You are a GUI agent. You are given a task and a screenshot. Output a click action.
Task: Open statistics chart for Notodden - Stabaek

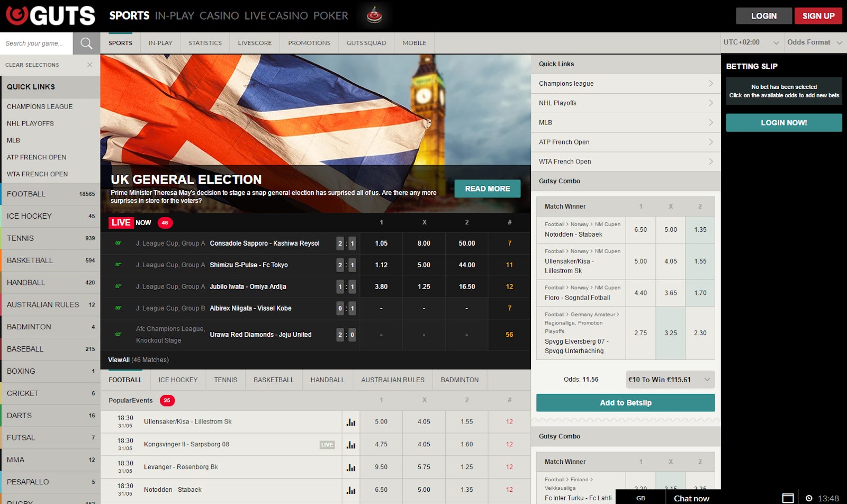(350, 490)
